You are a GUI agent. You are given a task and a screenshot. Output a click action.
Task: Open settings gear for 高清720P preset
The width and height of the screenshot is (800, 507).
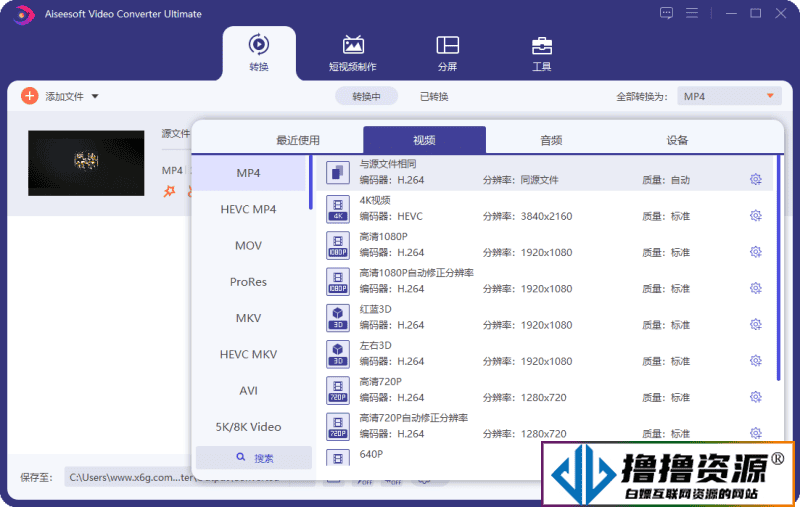756,396
